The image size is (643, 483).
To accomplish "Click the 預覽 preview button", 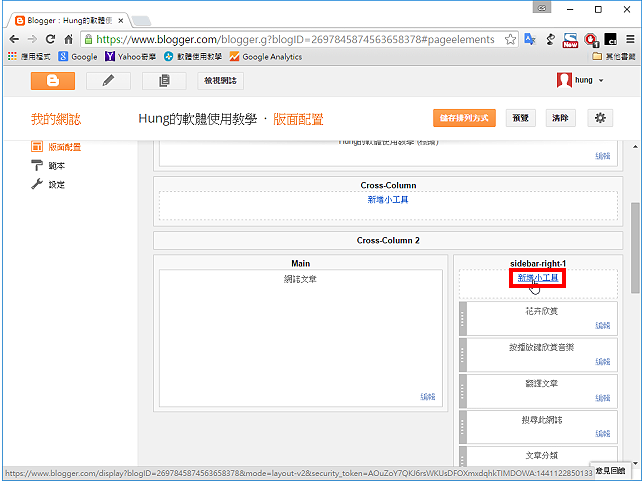I will pyautogui.click(x=520, y=118).
